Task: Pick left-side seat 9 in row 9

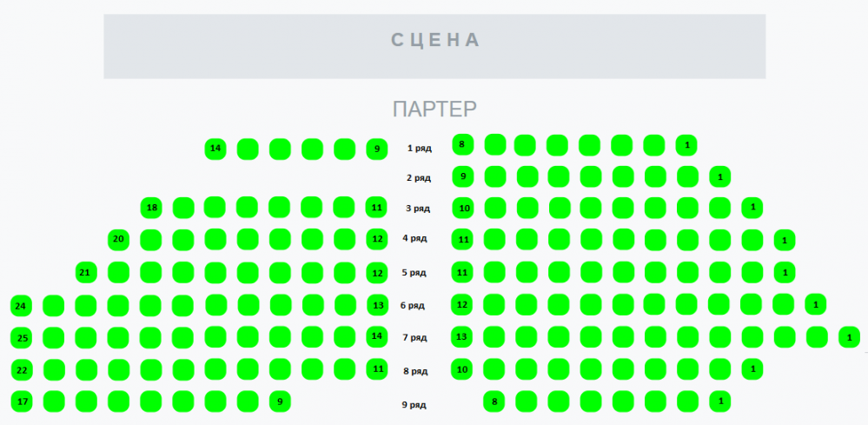Action: [280, 402]
